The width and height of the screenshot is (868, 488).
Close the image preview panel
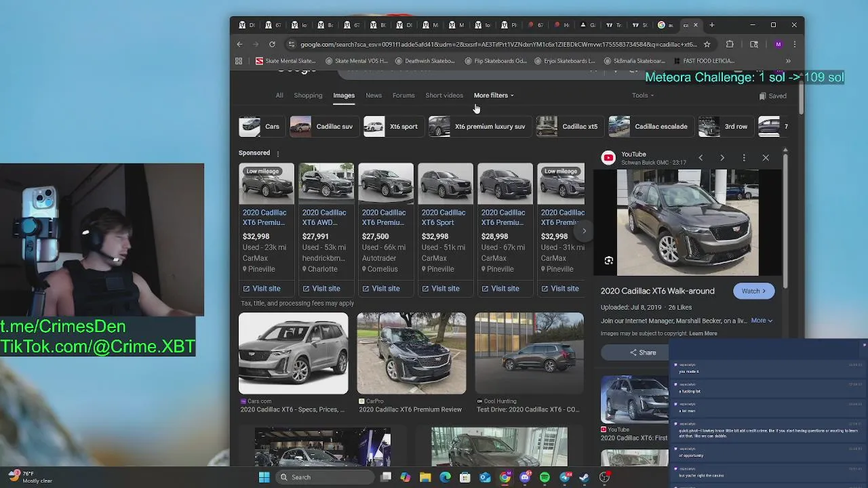click(766, 158)
